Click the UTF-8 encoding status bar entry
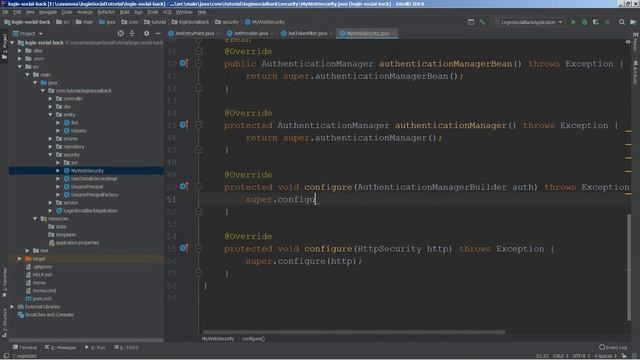640x360 pixels. [x=581, y=356]
